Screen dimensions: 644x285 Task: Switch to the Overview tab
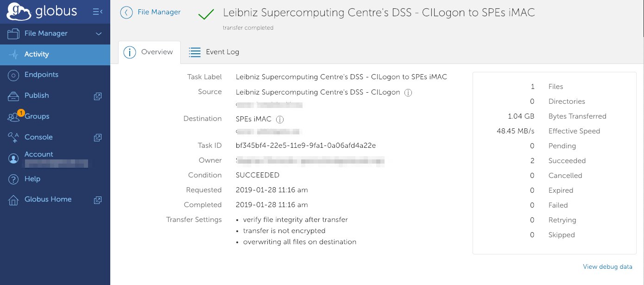[149, 52]
